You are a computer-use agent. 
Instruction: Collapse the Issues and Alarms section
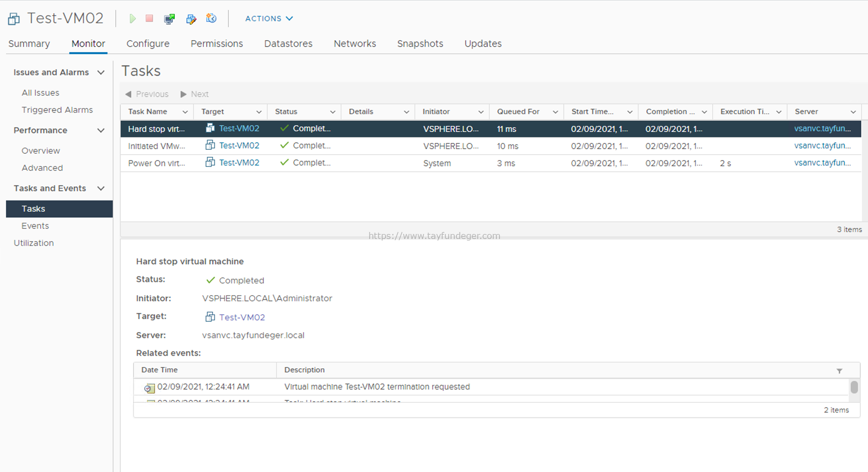coord(101,73)
